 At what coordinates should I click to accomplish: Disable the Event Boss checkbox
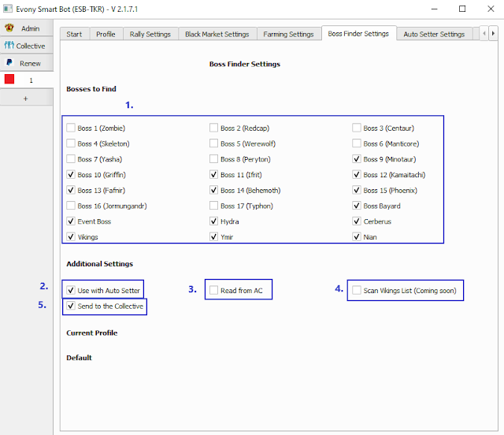point(71,221)
